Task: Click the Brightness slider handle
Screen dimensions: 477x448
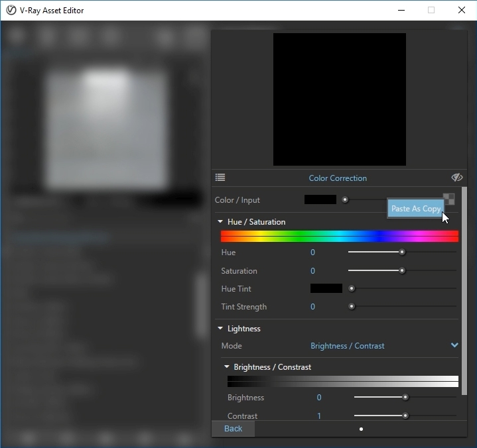Action: coord(405,398)
